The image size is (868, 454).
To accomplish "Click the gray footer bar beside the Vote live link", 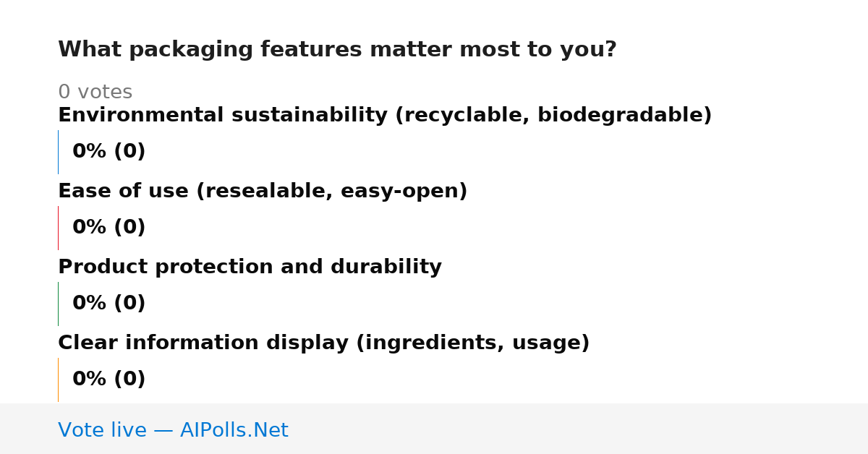I will (579, 429).
